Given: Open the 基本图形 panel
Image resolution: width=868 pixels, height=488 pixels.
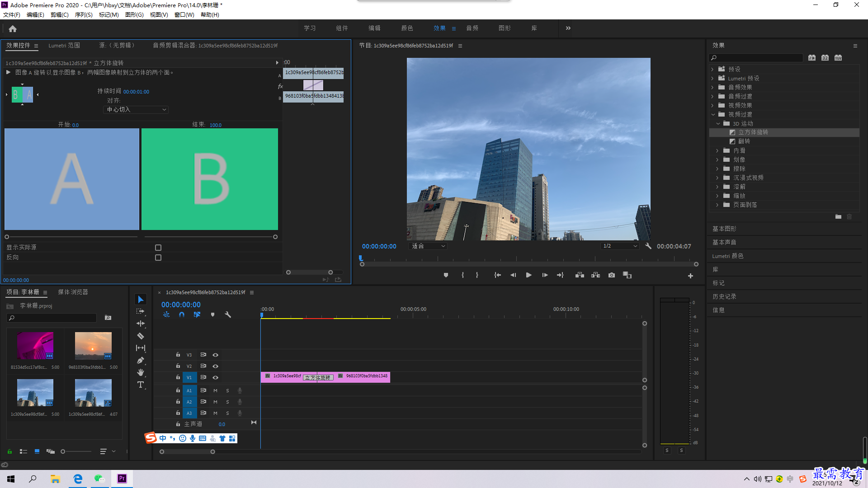Looking at the screenshot, I should [x=724, y=229].
